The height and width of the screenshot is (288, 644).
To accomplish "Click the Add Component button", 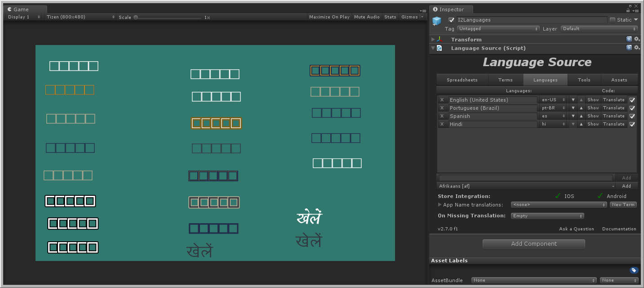I will (533, 244).
